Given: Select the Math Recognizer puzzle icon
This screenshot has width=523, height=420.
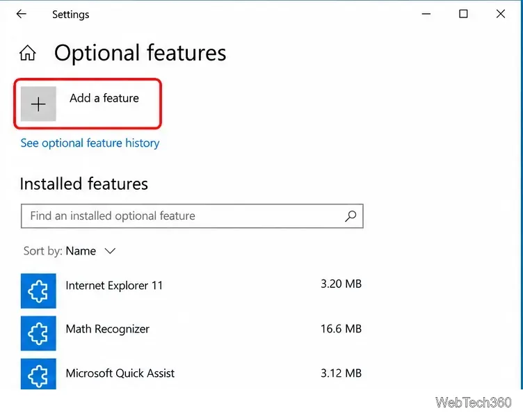Looking at the screenshot, I should (x=38, y=333).
